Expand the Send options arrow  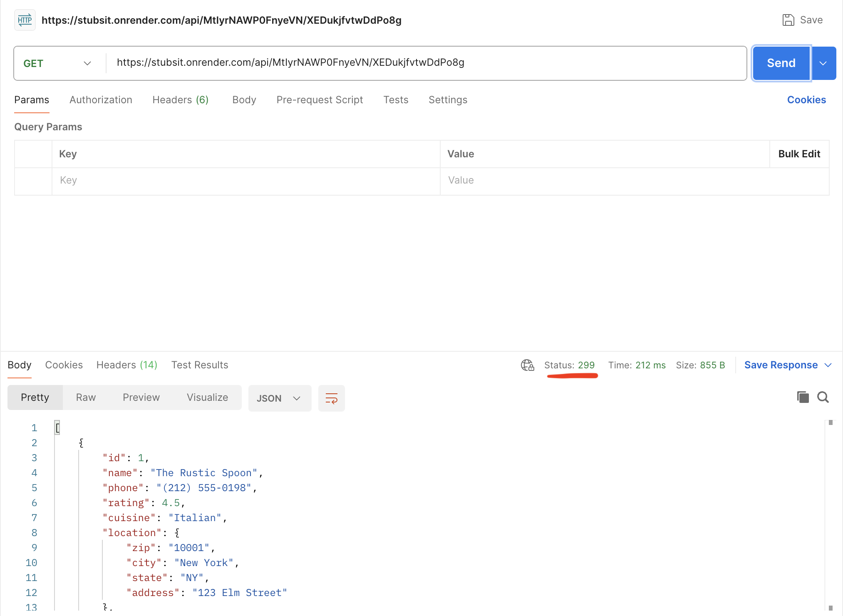coord(823,63)
